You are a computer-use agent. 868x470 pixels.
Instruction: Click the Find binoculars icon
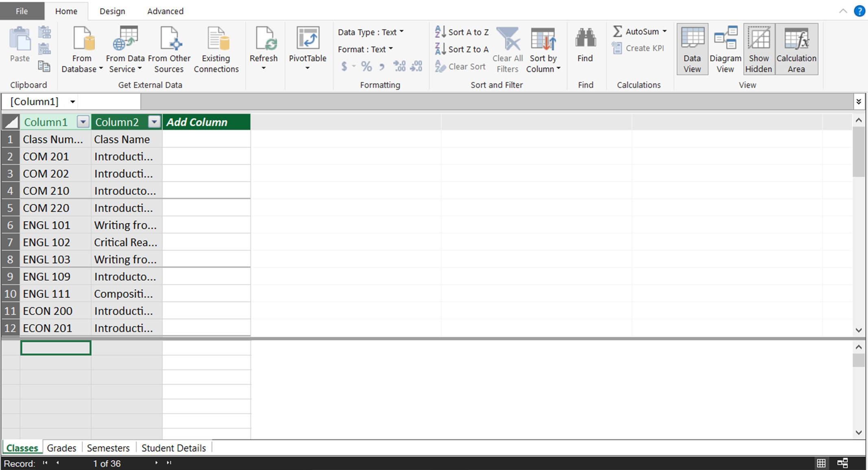[x=585, y=38]
